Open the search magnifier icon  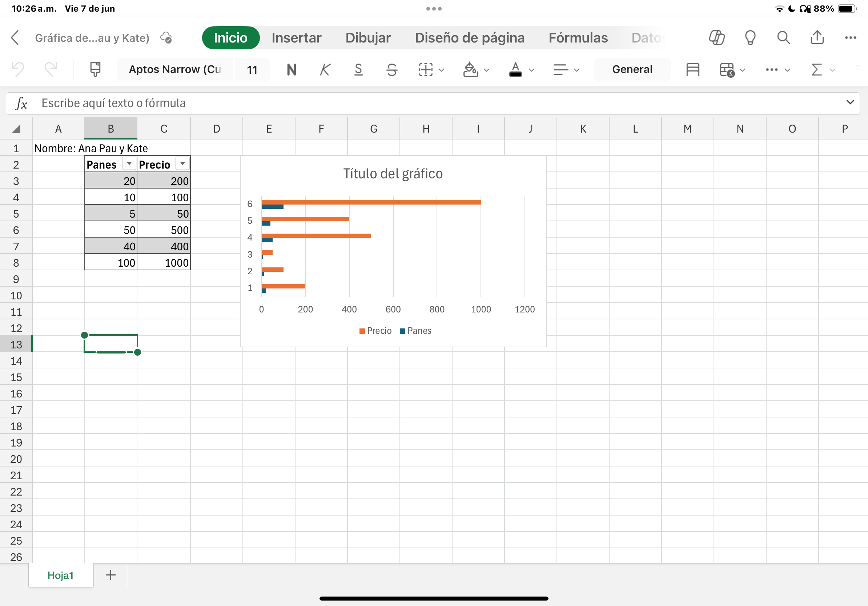coord(783,38)
